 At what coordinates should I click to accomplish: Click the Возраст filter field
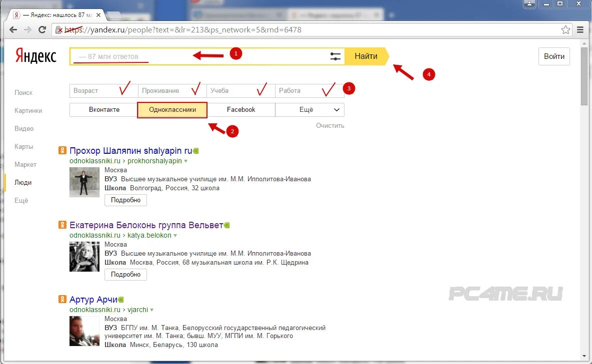pos(104,90)
